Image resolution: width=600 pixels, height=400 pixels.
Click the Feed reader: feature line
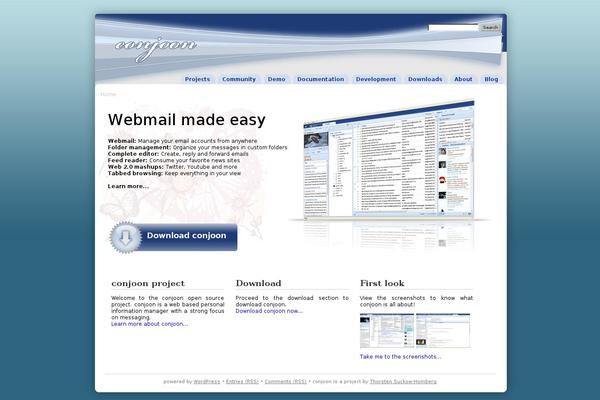[x=174, y=160]
